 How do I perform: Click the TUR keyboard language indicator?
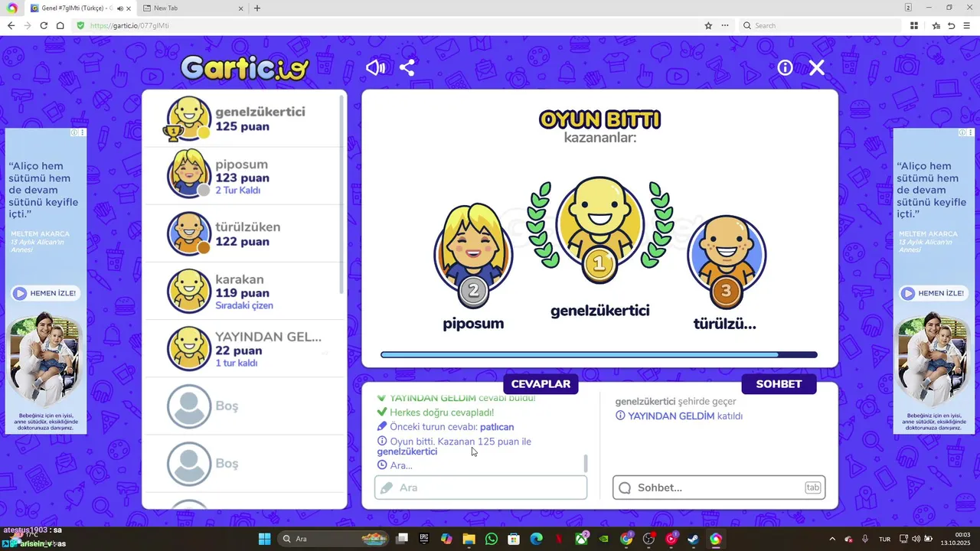pyautogui.click(x=884, y=539)
